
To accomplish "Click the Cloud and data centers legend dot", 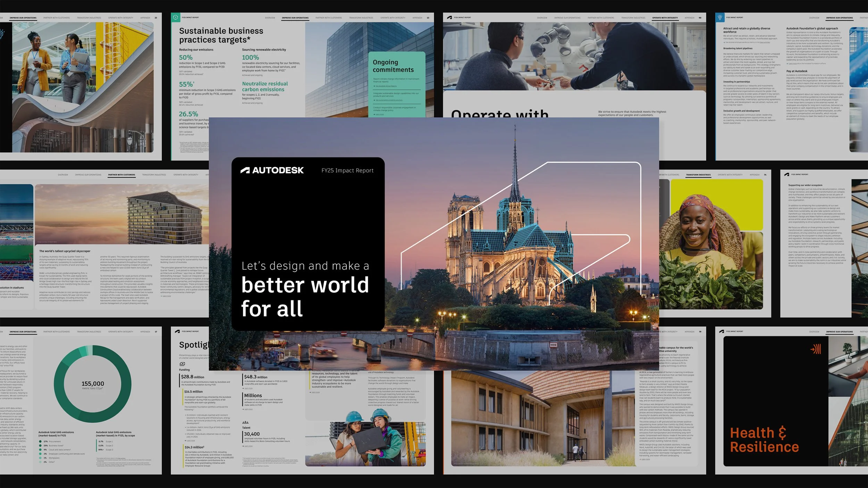I will coord(40,450).
